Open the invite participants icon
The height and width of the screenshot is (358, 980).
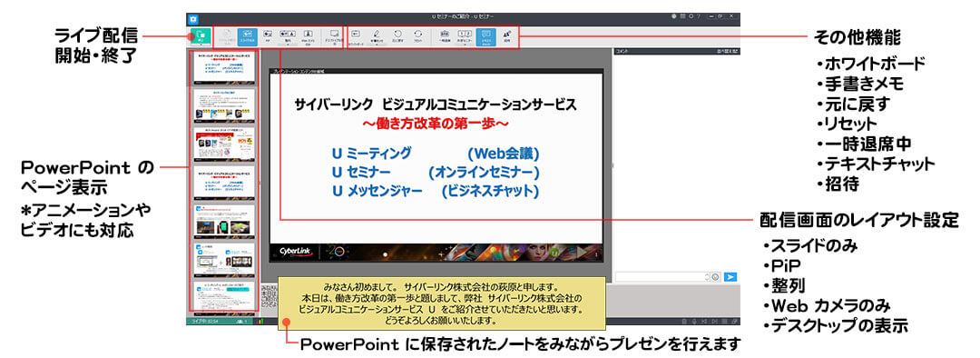(507, 35)
